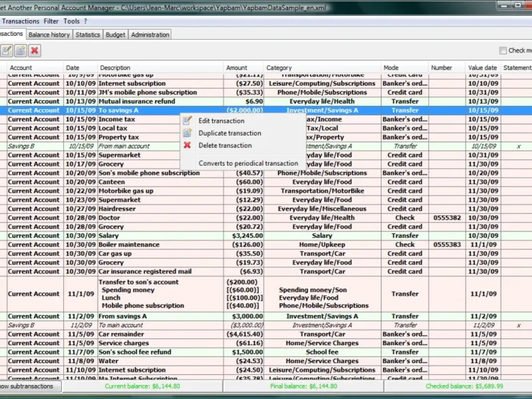This screenshot has width=532, height=399.
Task: Select the Salary transaction row
Action: [x=266, y=235]
